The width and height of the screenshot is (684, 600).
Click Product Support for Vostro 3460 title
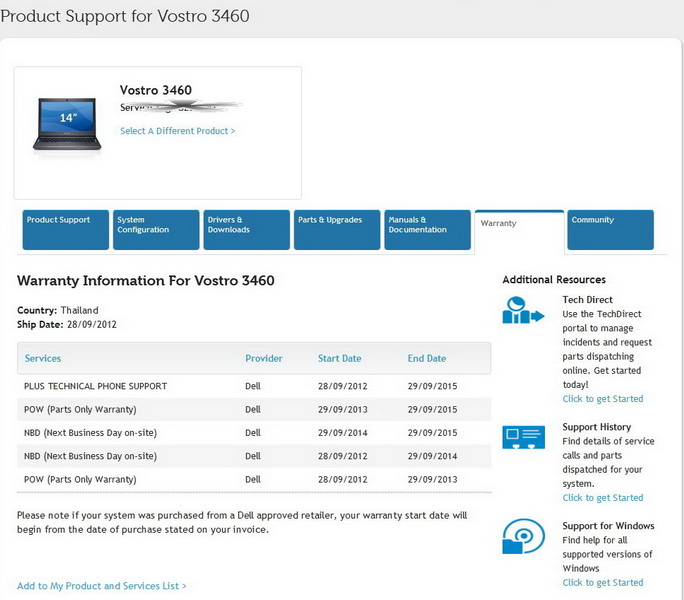click(125, 16)
